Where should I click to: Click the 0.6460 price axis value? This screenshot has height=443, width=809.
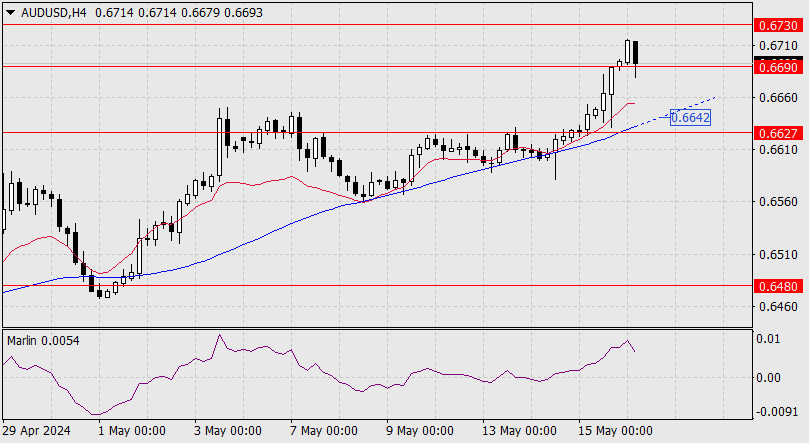[778, 307]
